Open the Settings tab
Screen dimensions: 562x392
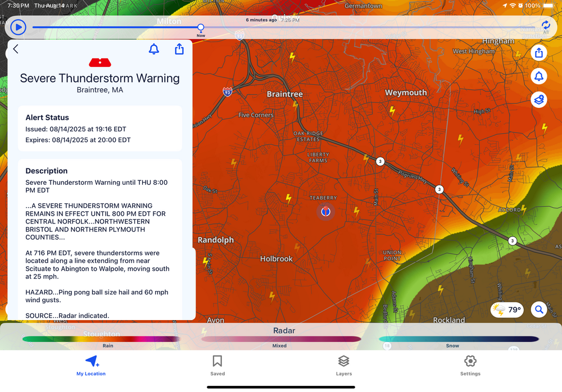pyautogui.click(x=470, y=366)
